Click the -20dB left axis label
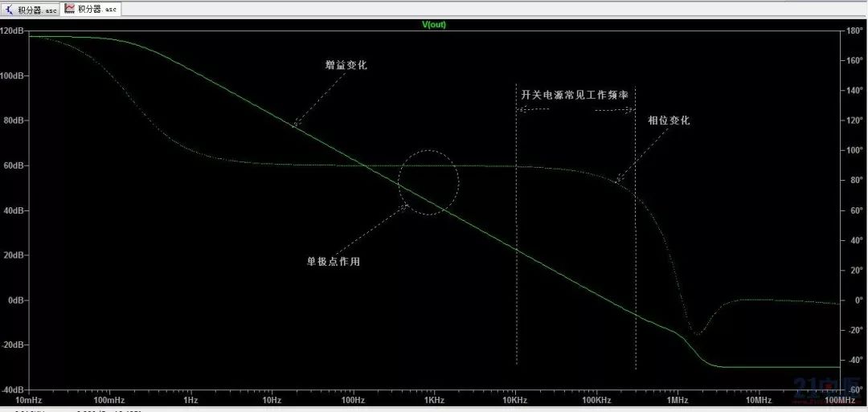 click(x=13, y=345)
